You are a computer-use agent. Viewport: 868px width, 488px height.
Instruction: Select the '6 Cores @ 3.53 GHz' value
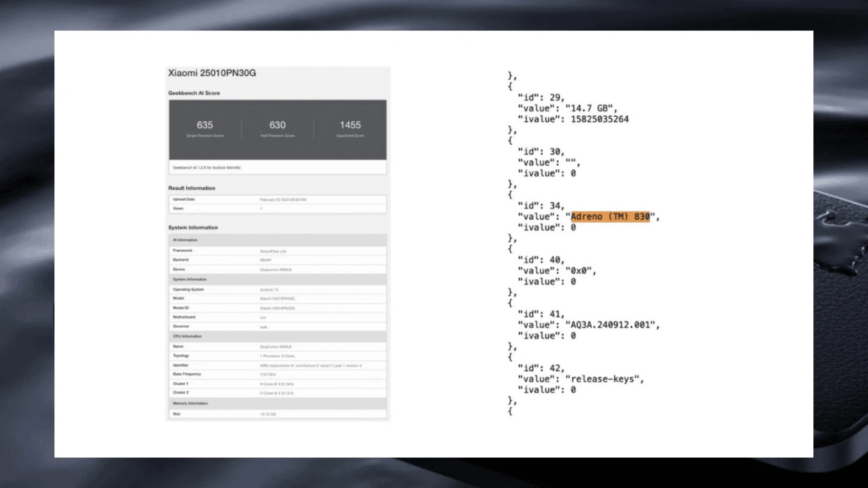277,384
